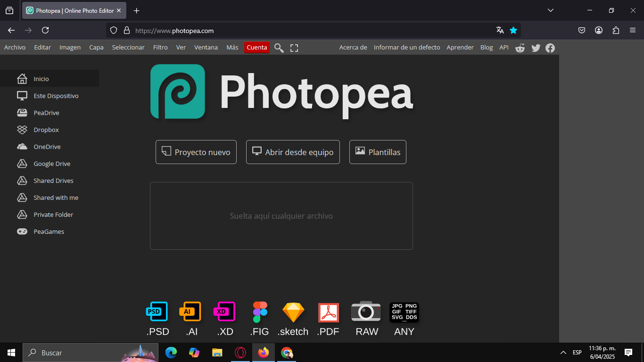Open File Explorer from taskbar

point(217,353)
